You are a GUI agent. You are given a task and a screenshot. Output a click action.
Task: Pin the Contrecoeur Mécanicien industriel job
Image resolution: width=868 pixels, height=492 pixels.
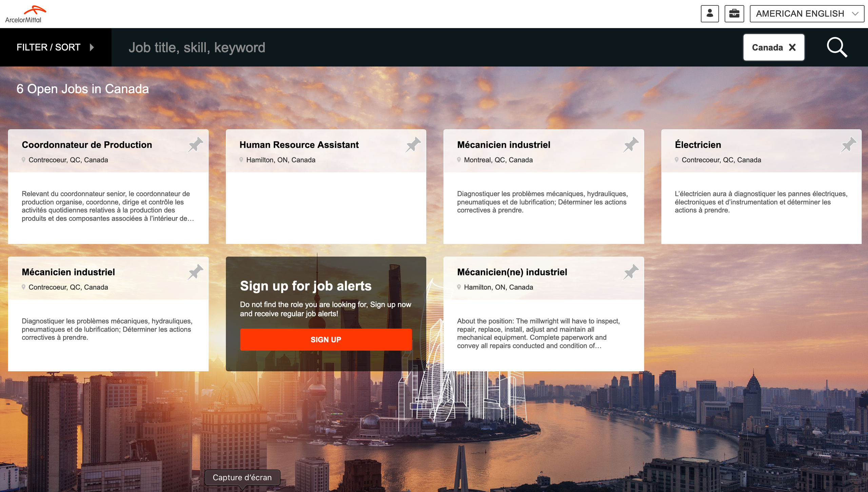click(x=196, y=272)
